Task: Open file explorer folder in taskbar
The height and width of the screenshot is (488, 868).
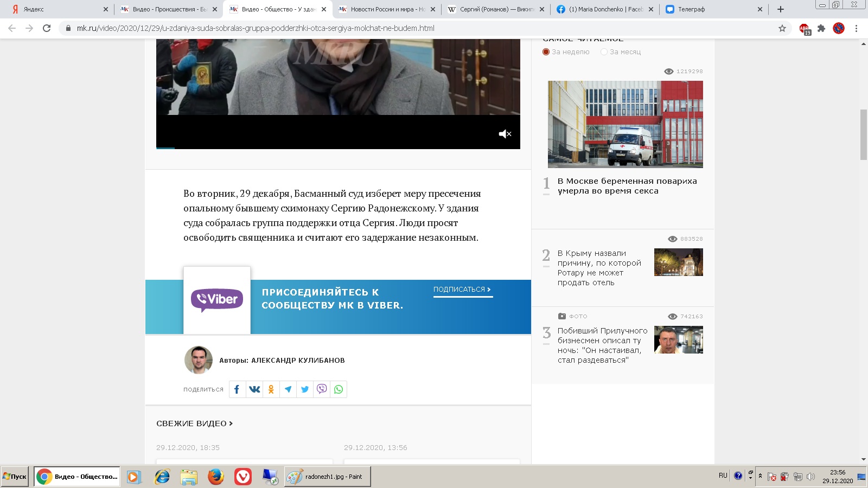Action: click(x=189, y=477)
